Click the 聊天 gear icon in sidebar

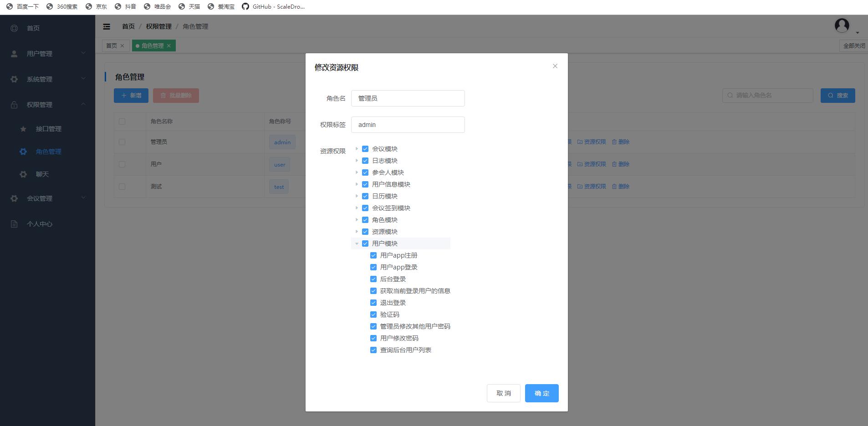23,174
